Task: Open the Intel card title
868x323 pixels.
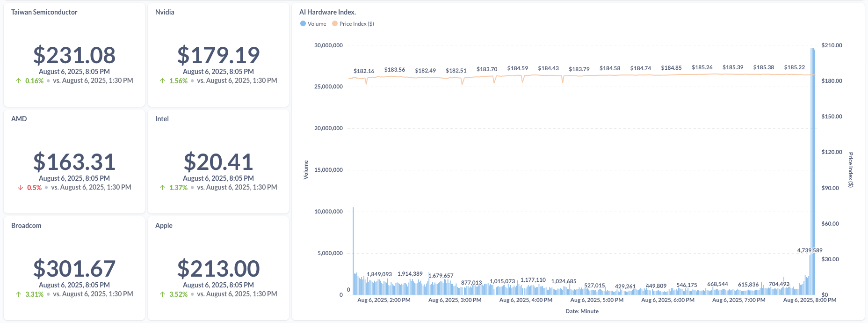Action: coord(162,119)
